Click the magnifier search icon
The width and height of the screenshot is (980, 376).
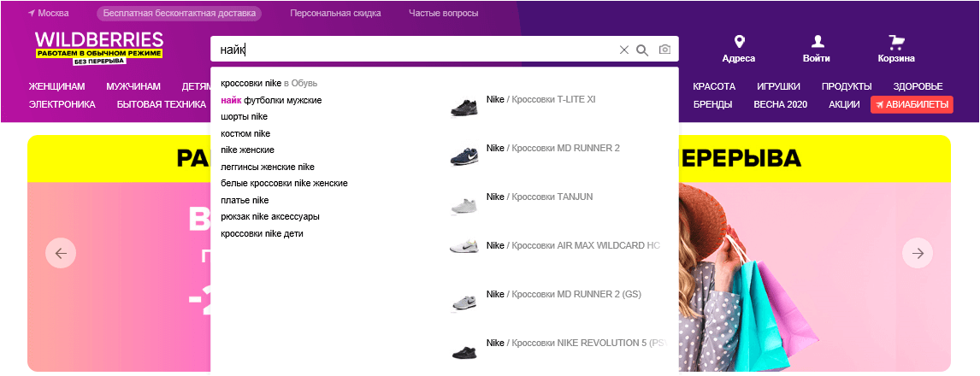point(642,50)
